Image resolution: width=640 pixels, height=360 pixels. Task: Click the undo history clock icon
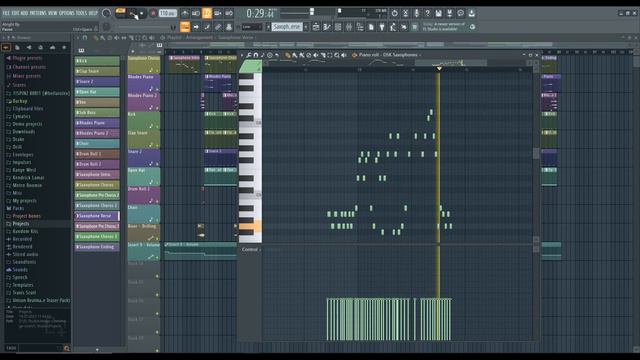394,13
